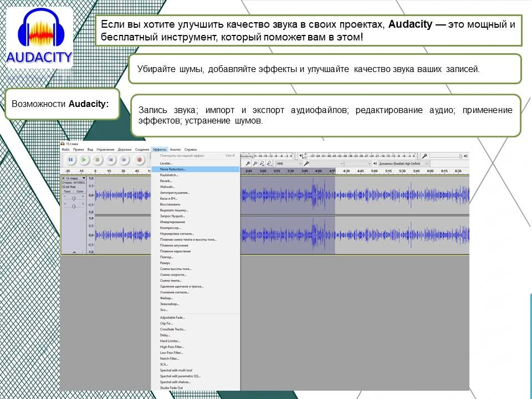Open the Файл menu
Screen dimensions: 532x399
click(65, 149)
